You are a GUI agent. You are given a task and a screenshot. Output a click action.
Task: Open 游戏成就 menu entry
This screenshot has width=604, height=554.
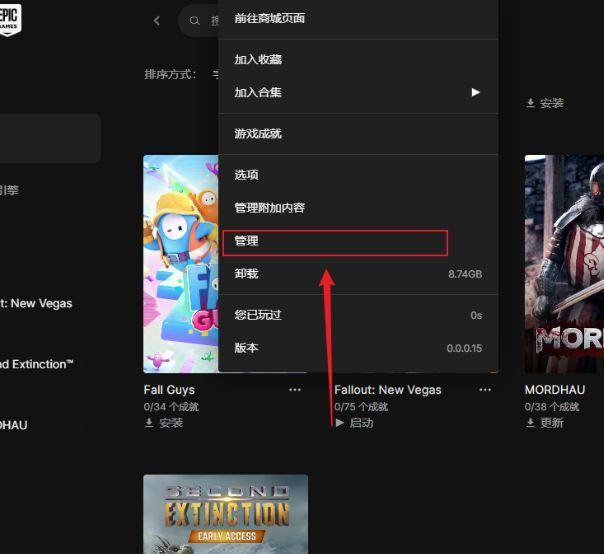tap(358, 134)
